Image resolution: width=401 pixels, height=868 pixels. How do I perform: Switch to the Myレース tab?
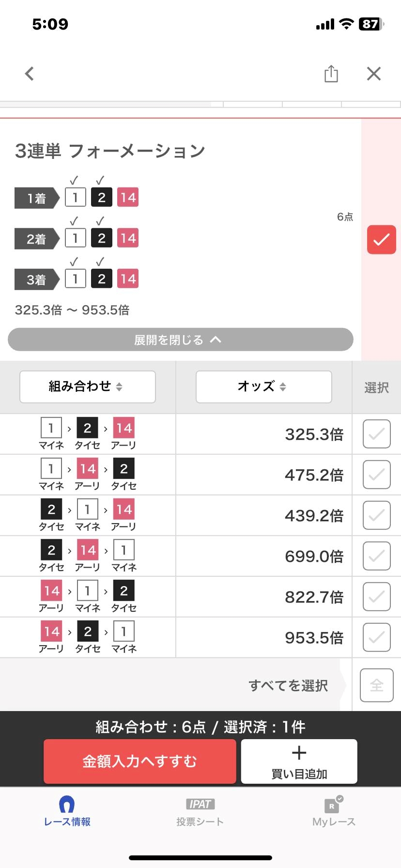coord(334,812)
